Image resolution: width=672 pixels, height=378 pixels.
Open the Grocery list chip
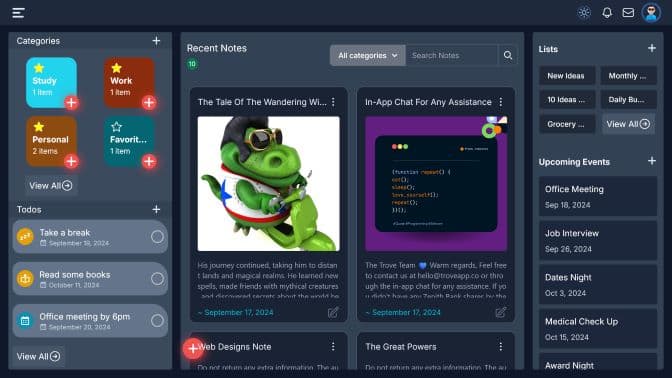tap(567, 124)
